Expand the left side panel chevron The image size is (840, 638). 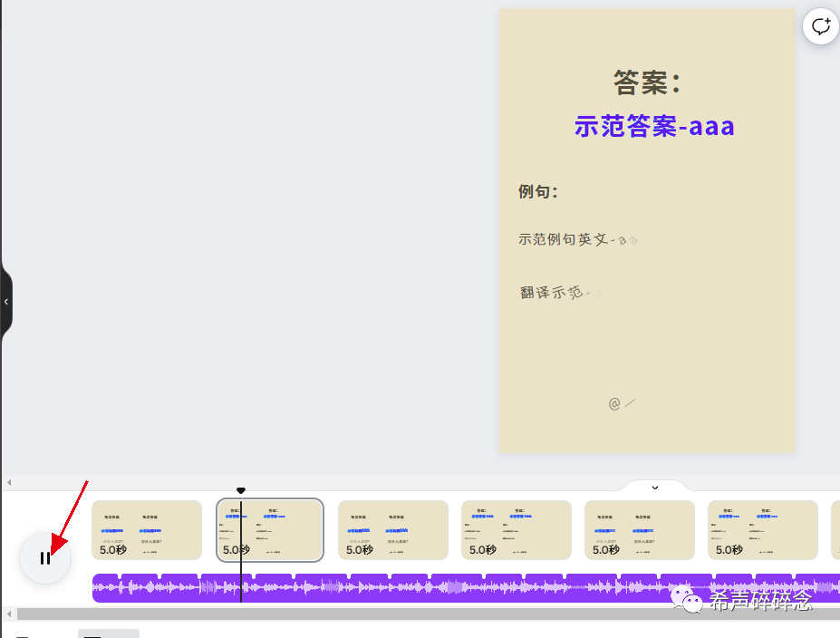pos(7,302)
